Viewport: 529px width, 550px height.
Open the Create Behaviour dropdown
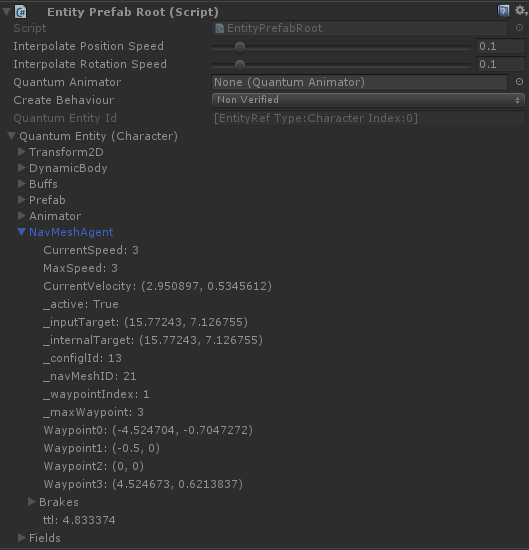coord(368,100)
